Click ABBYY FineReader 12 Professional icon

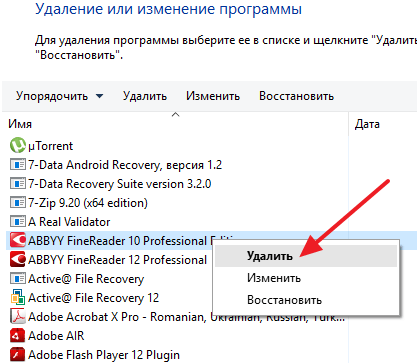18,259
